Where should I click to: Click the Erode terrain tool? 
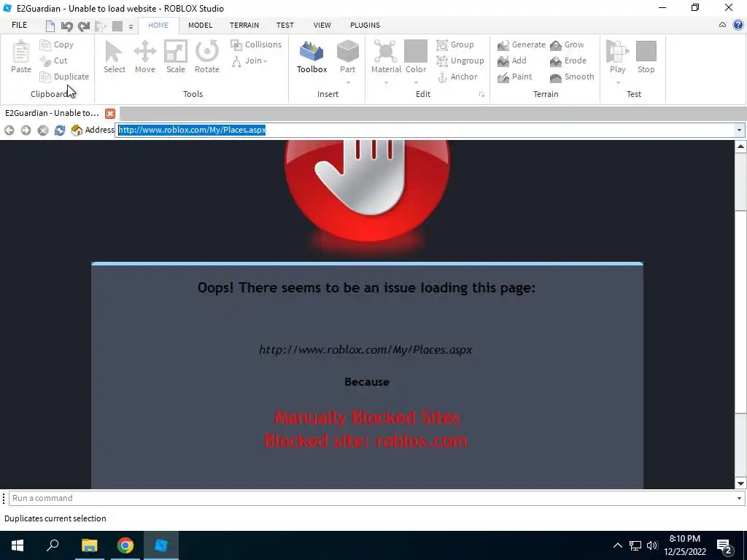[x=568, y=61]
